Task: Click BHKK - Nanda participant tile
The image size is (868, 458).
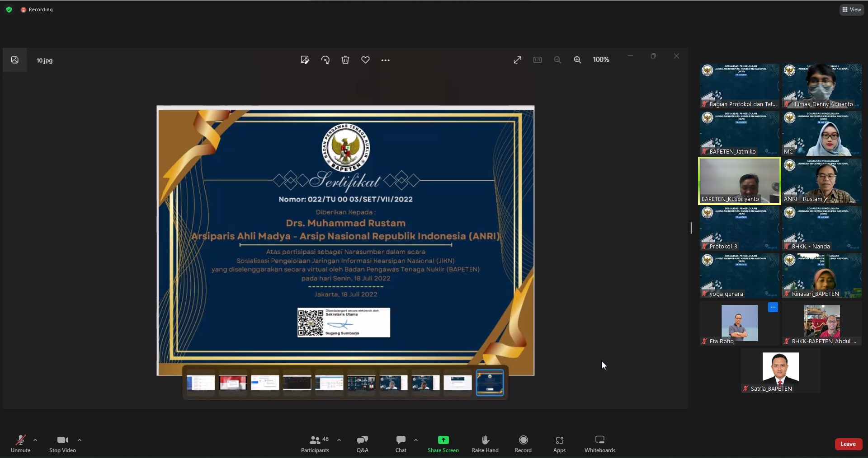Action: pyautogui.click(x=822, y=228)
